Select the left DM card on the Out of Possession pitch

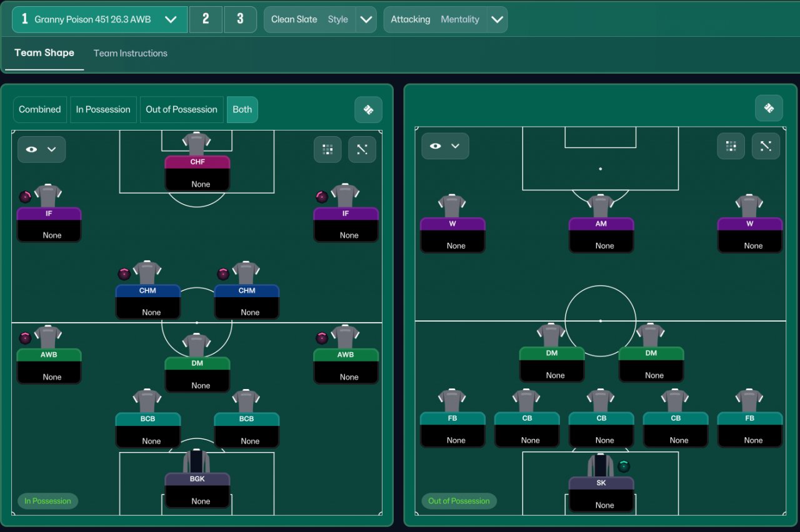[552, 364]
